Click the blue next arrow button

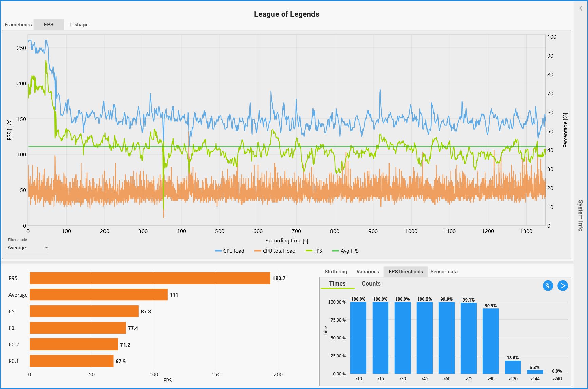(563, 286)
